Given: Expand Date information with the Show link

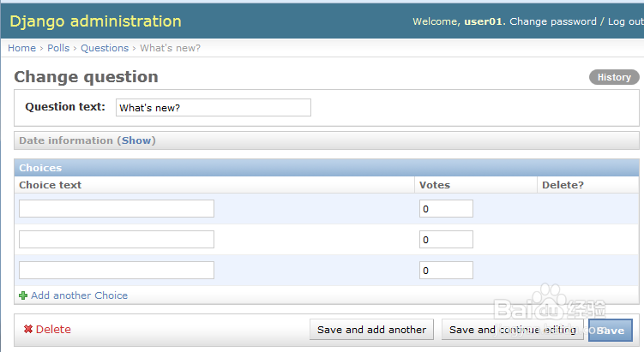Looking at the screenshot, I should [136, 140].
